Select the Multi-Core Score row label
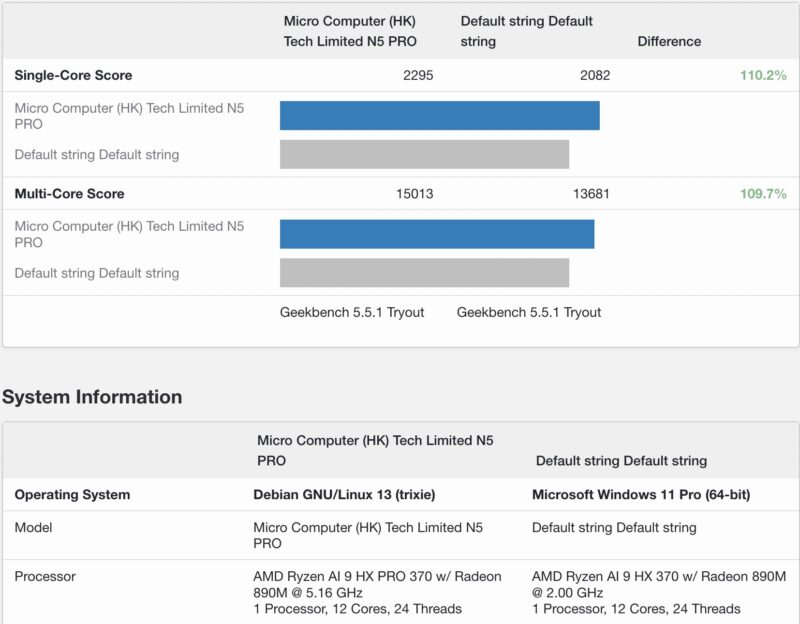The image size is (800, 624). click(71, 193)
